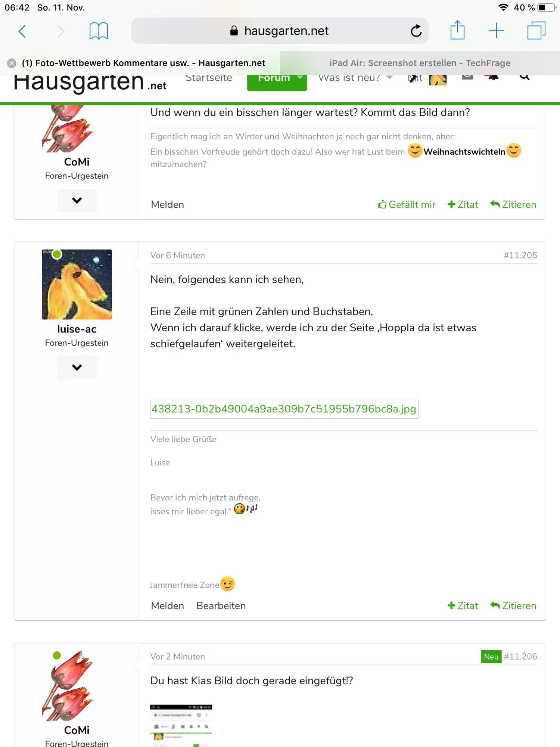560x747 pixels.
Task: Show the Safari tab overview
Action: click(x=536, y=31)
